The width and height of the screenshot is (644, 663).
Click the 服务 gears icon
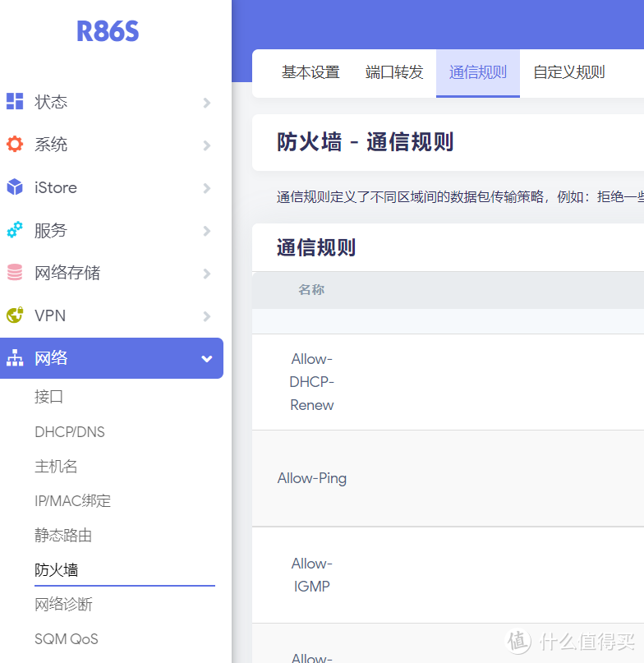(x=15, y=229)
